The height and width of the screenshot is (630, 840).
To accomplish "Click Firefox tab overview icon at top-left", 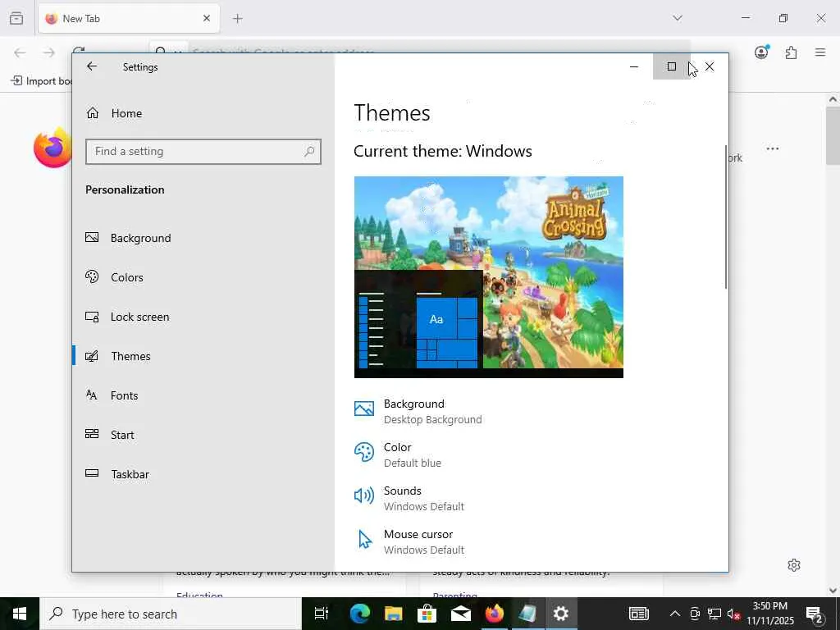I will [x=16, y=19].
